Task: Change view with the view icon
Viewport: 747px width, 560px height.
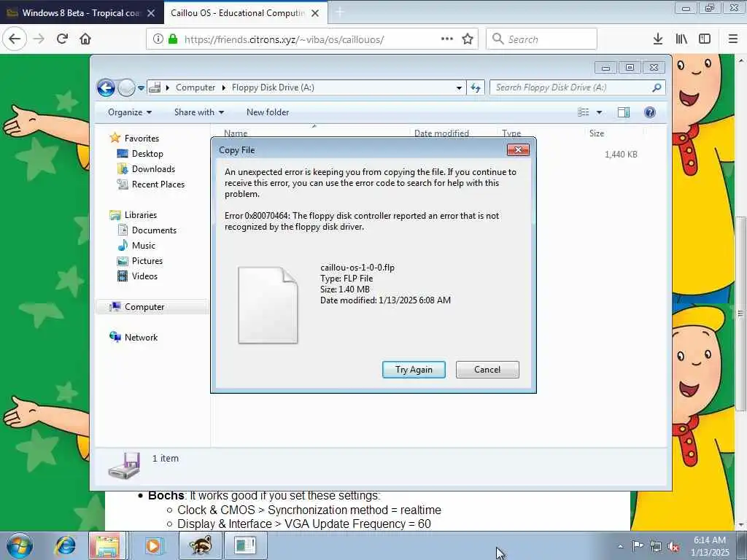Action: (x=584, y=112)
